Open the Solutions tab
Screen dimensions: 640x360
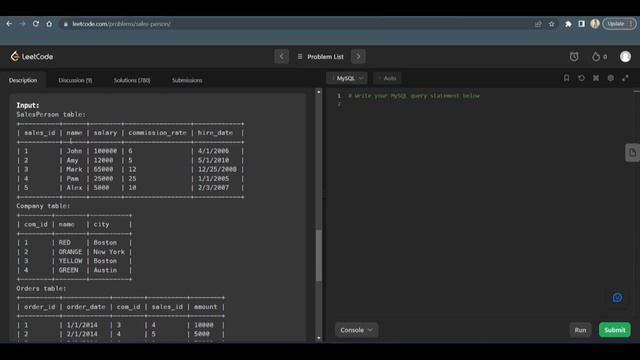click(132, 80)
